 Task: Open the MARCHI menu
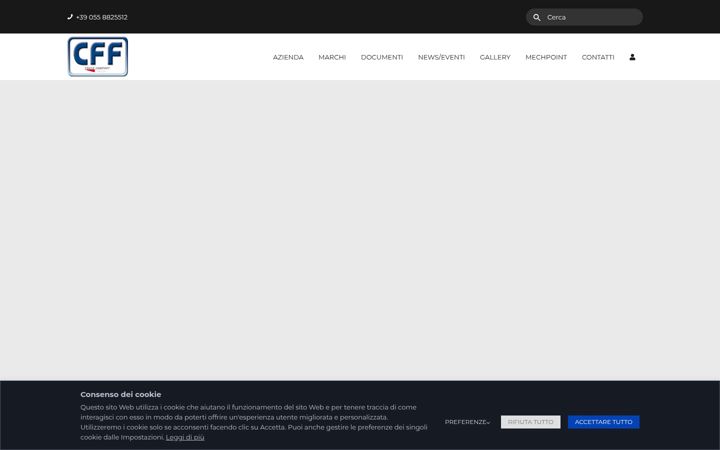pyautogui.click(x=332, y=57)
